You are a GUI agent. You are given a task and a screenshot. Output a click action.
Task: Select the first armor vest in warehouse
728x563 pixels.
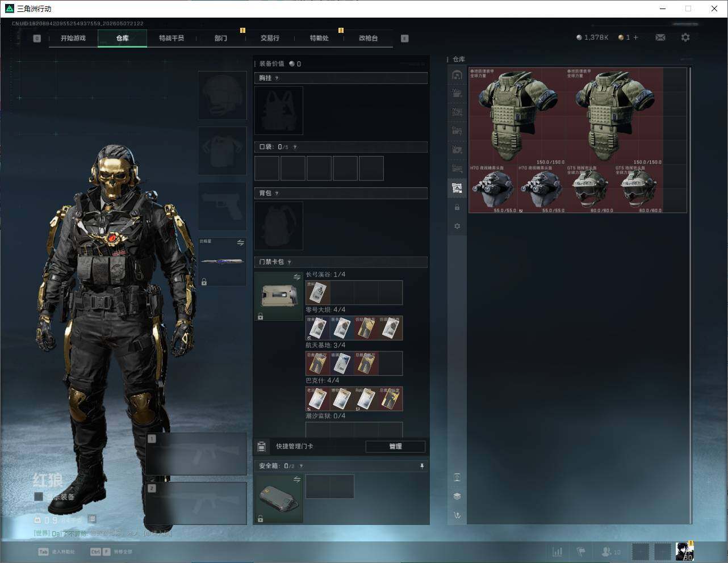click(x=517, y=116)
